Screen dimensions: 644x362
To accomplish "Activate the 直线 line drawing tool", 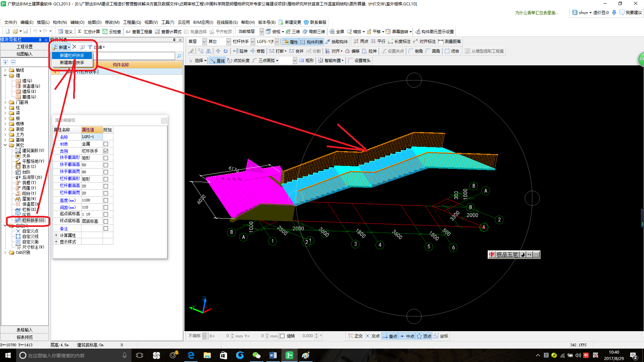I will pyautogui.click(x=217, y=61).
